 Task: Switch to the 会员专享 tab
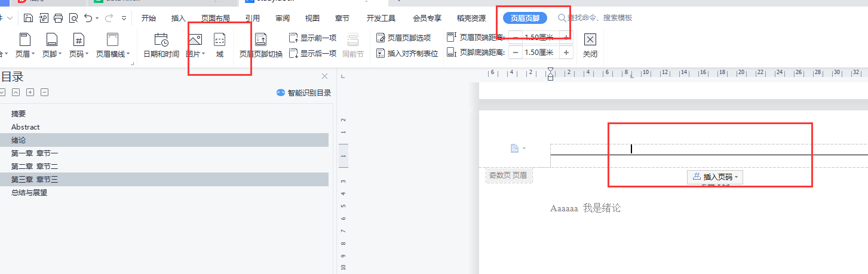[427, 18]
